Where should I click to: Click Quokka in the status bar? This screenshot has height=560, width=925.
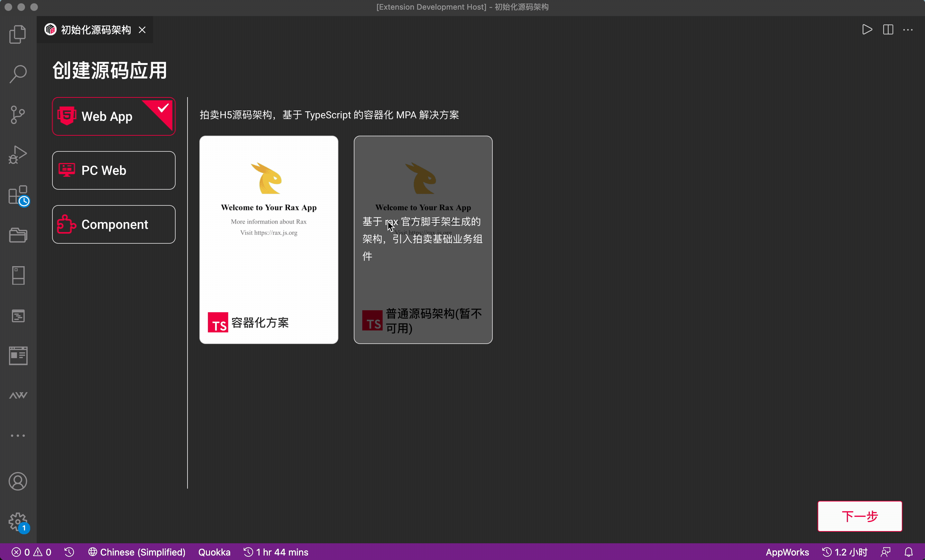[x=214, y=552]
